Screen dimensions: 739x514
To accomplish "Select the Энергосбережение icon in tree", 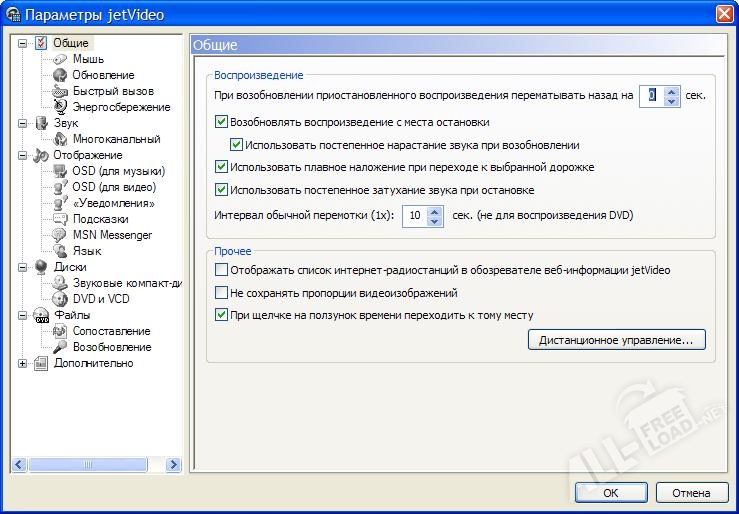I will click(x=60, y=107).
